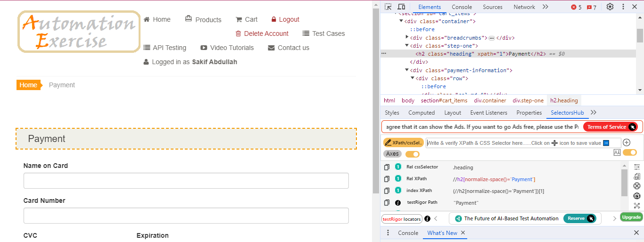Switch to the Elements panel tab
Image resolution: width=644 pixels, height=242 pixels.
pos(429,7)
